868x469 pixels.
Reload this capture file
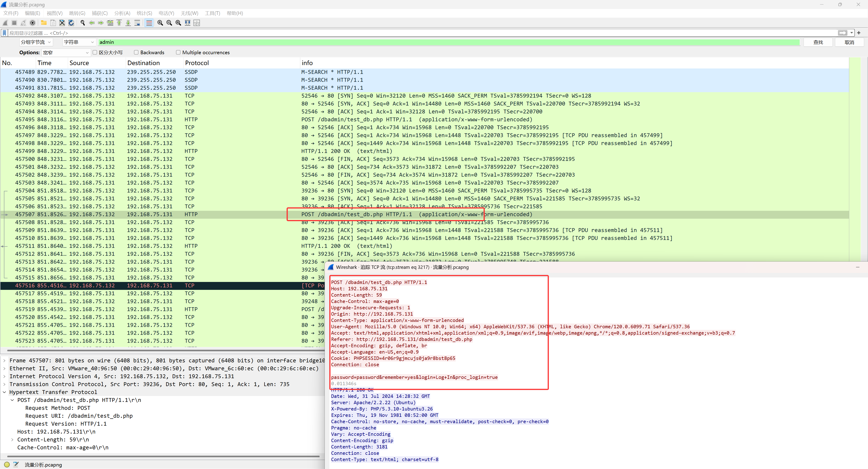tap(71, 23)
